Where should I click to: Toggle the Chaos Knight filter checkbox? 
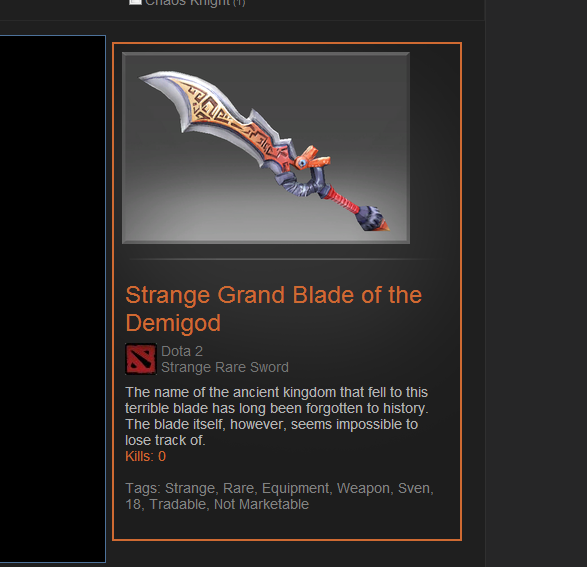coord(135,1)
